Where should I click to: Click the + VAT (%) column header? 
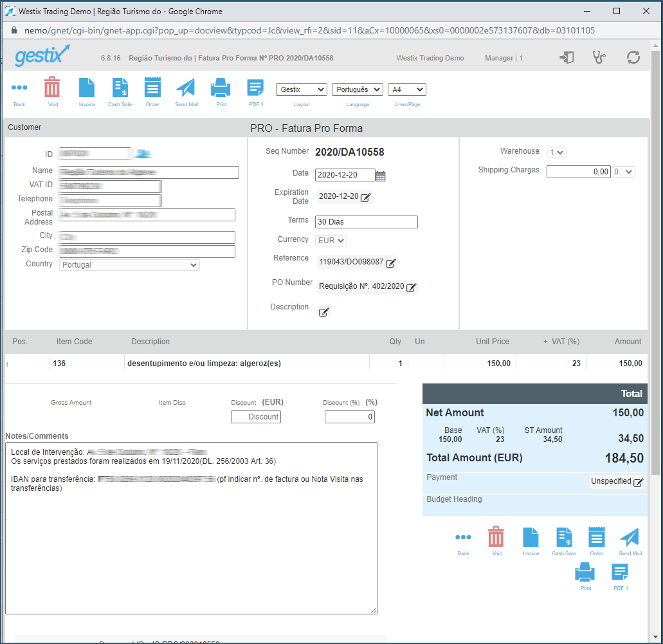pos(561,342)
